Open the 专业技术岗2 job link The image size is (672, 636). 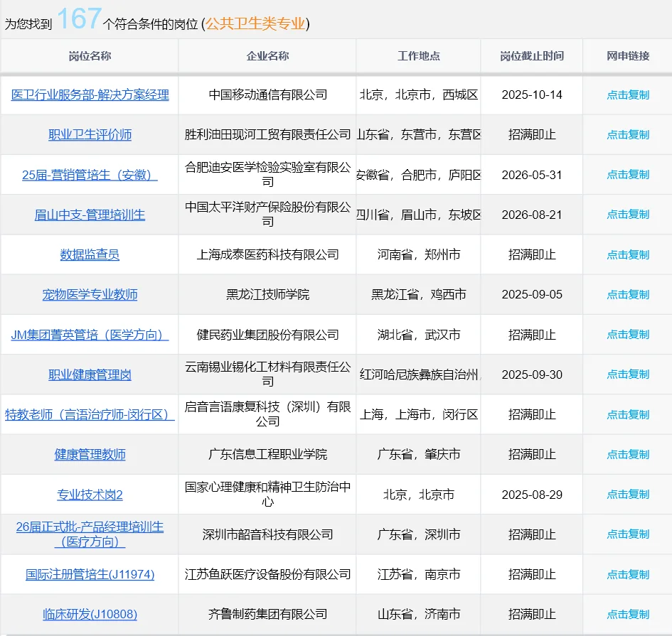(x=90, y=495)
